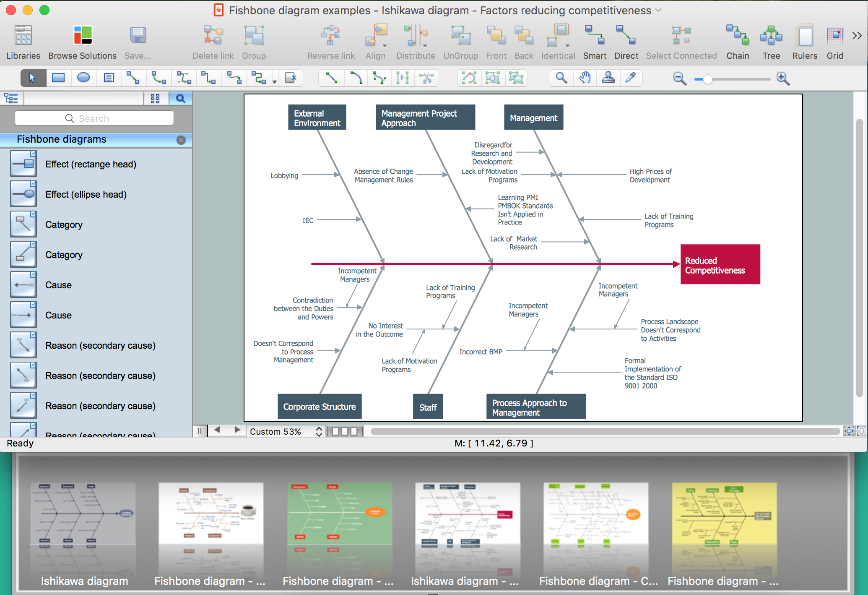This screenshot has width=868, height=595.
Task: Click Browse Solutions icon
Action: (x=83, y=36)
